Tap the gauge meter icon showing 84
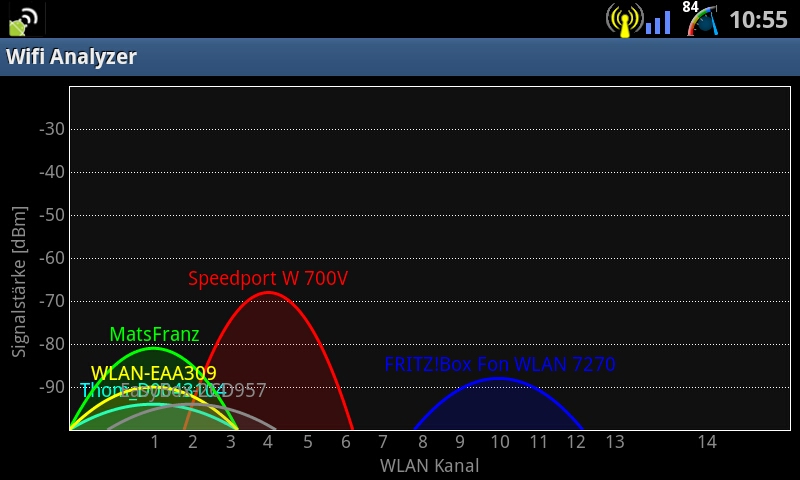800x480 pixels. (701, 19)
